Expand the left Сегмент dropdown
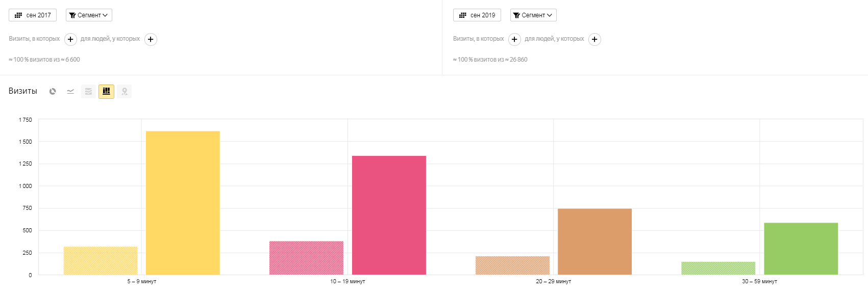The width and height of the screenshot is (868, 297). click(x=89, y=15)
